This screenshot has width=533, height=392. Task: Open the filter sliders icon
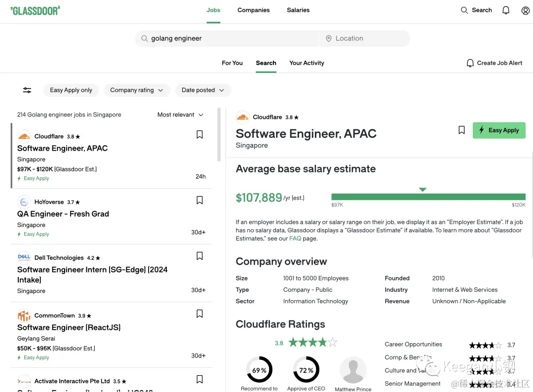coord(27,90)
